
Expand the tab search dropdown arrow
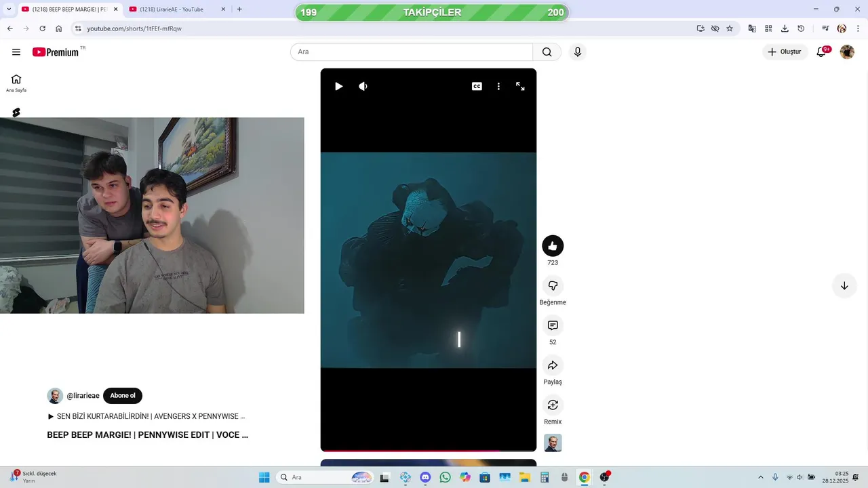(9, 9)
